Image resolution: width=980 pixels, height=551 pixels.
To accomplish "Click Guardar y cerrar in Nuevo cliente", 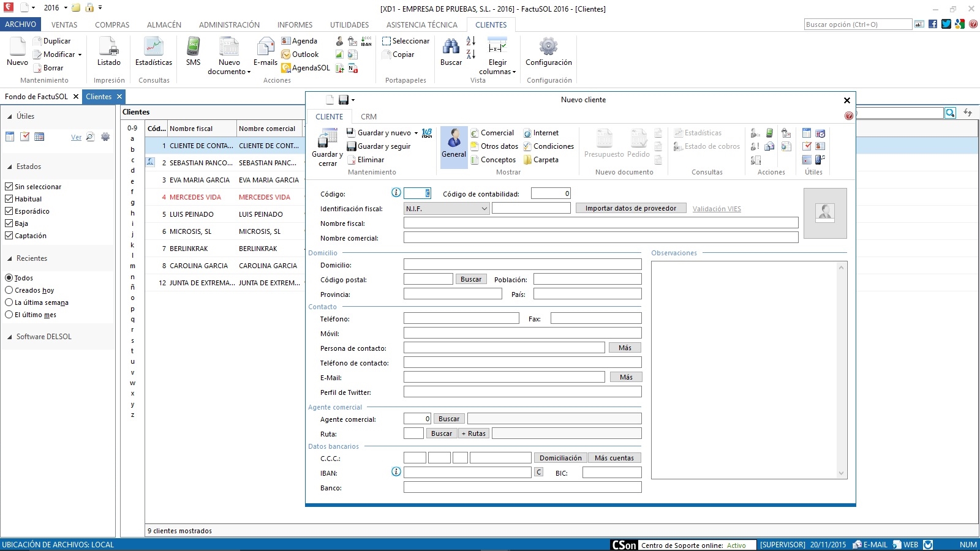I will tap(328, 148).
